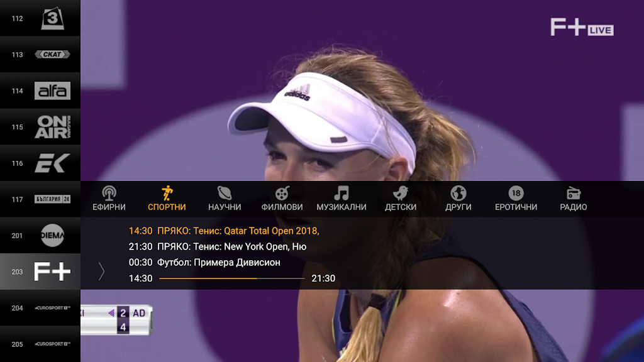Select the ЕФИРНИ broadcast antenna category
644x362 pixels.
pos(109,199)
